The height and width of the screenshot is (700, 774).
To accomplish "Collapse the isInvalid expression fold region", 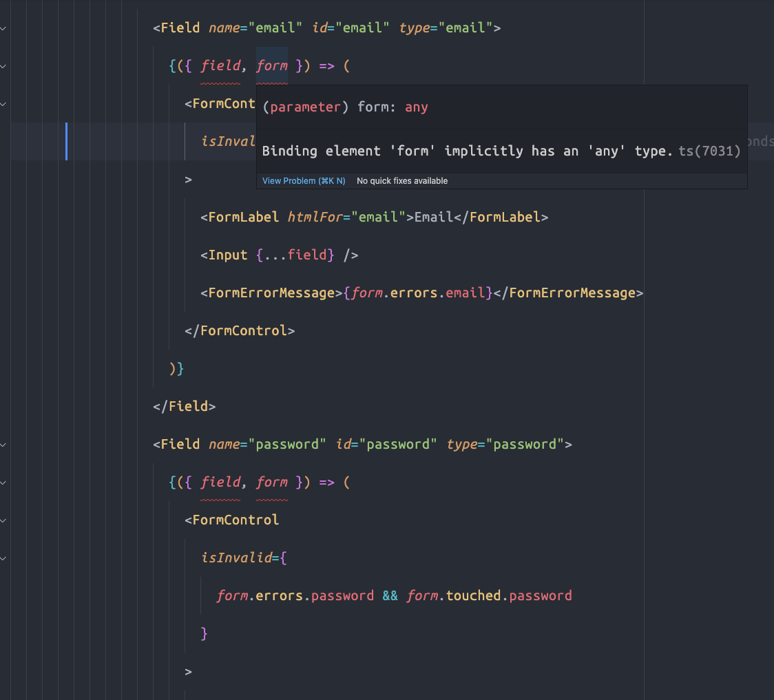I will pos(3,558).
